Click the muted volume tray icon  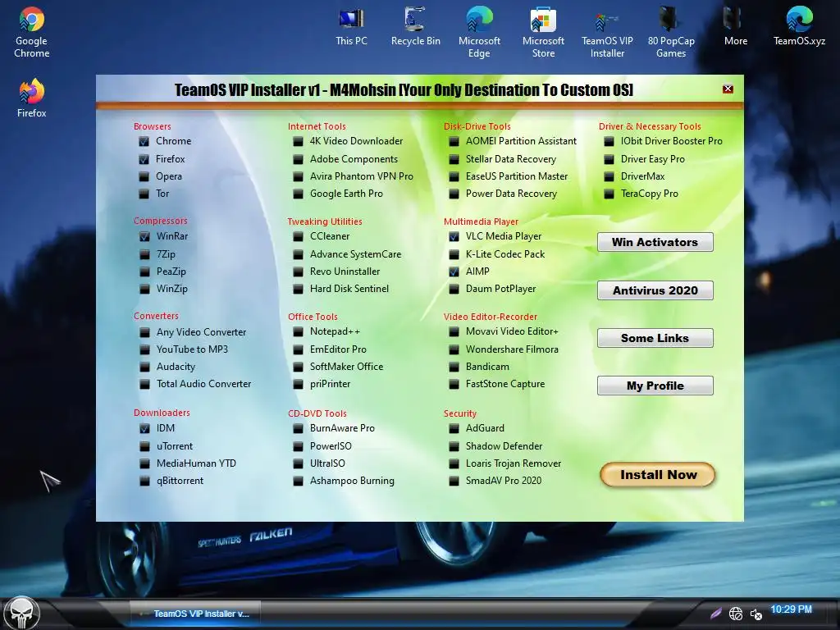756,614
